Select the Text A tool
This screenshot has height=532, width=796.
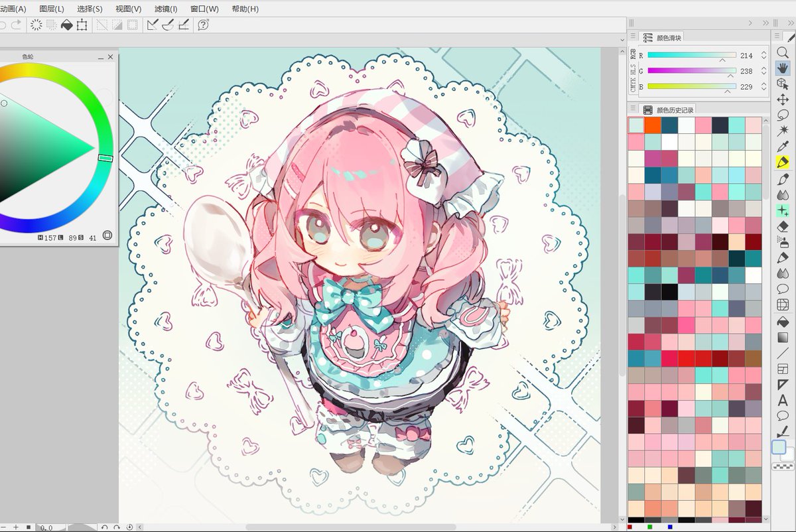click(x=783, y=400)
